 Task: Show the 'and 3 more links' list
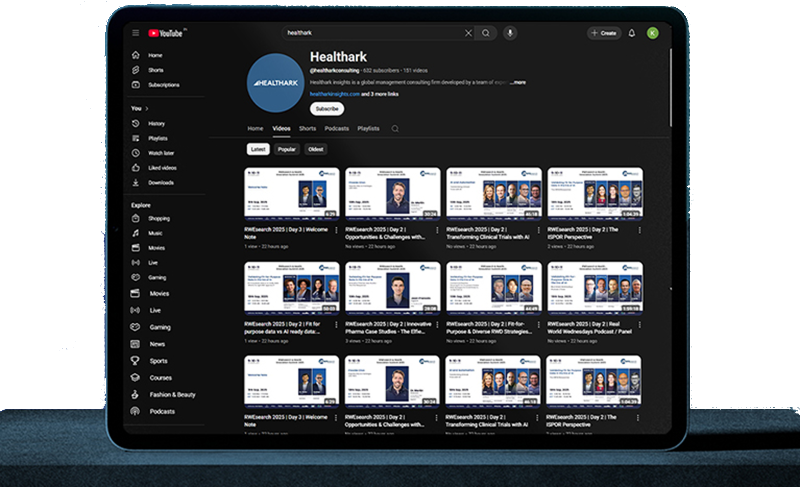point(380,94)
